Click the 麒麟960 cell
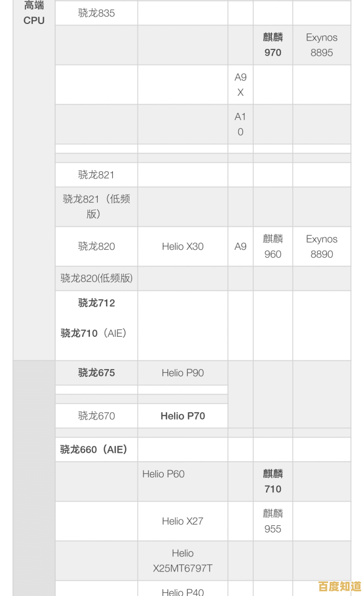Image resolution: width=364 pixels, height=596 pixels. (272, 246)
